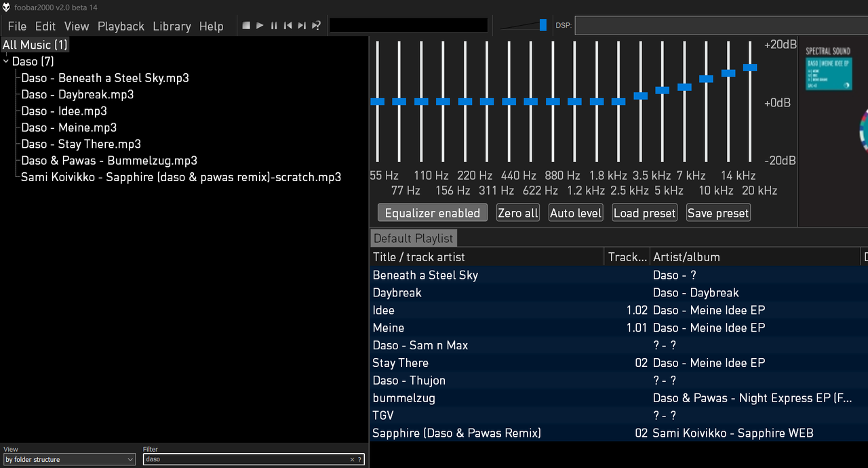Open the File menu
The image size is (868, 468).
pyautogui.click(x=17, y=26)
